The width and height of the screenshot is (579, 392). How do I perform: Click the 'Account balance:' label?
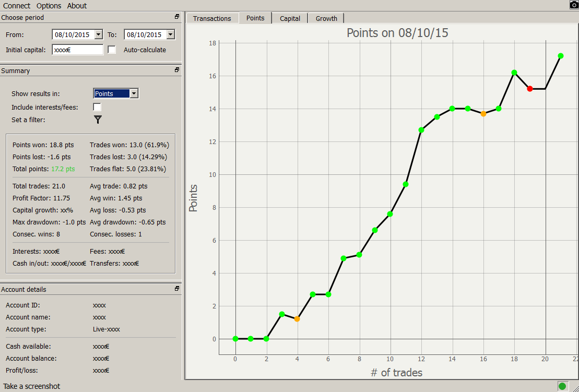[x=31, y=359]
